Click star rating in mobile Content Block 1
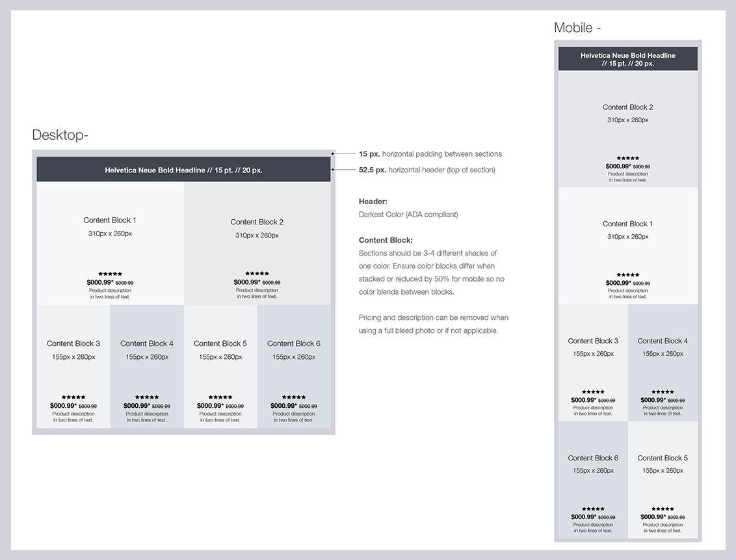The height and width of the screenshot is (560, 736). [x=628, y=274]
